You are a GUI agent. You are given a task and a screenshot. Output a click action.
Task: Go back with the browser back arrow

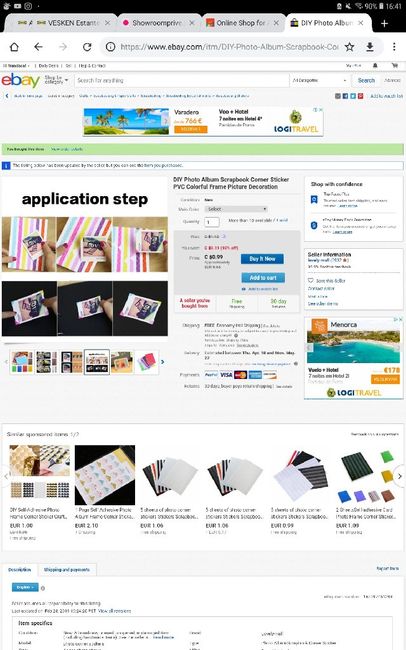coord(39,47)
